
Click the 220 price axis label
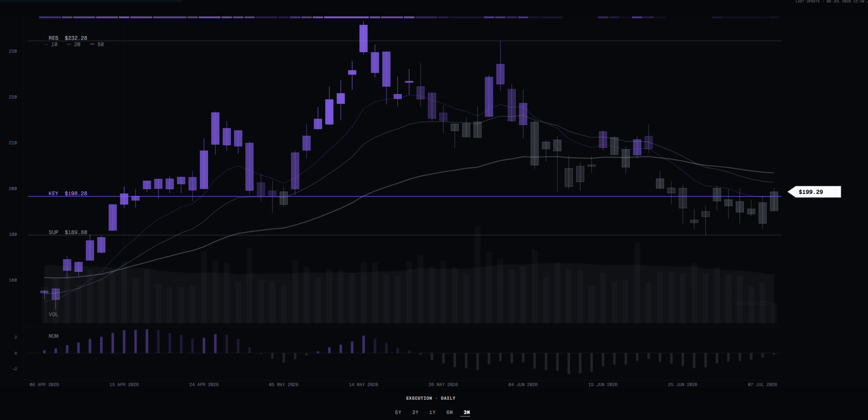pos(13,97)
